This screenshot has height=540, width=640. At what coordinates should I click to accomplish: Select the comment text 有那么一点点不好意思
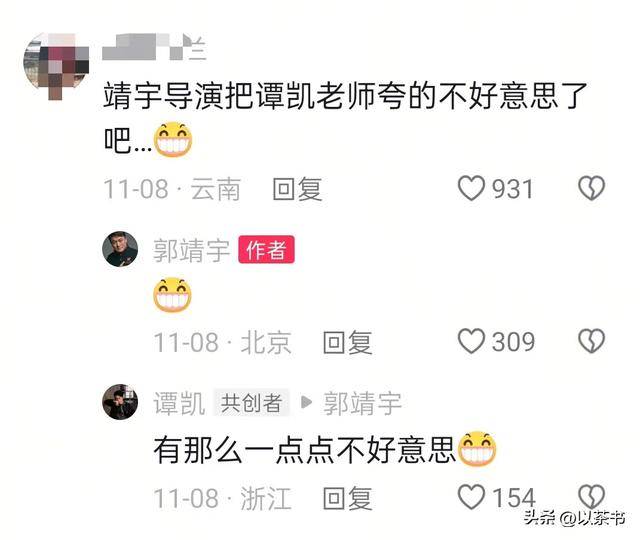click(x=304, y=450)
